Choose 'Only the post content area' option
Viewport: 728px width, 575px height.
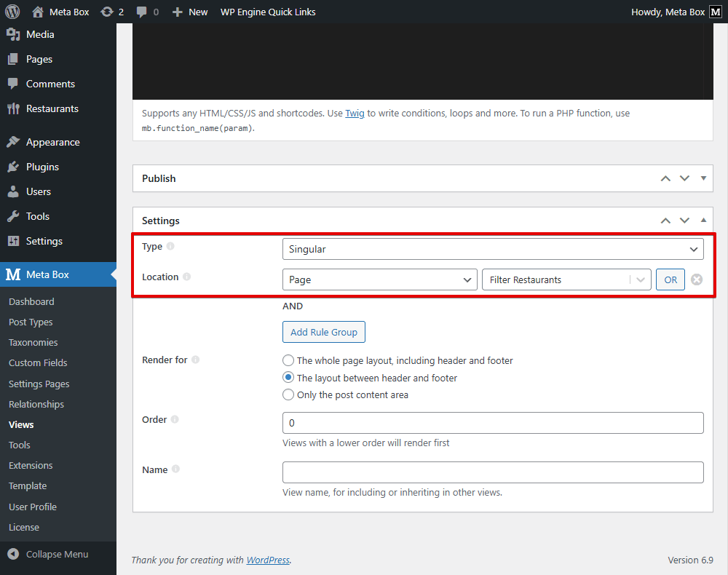click(x=288, y=395)
